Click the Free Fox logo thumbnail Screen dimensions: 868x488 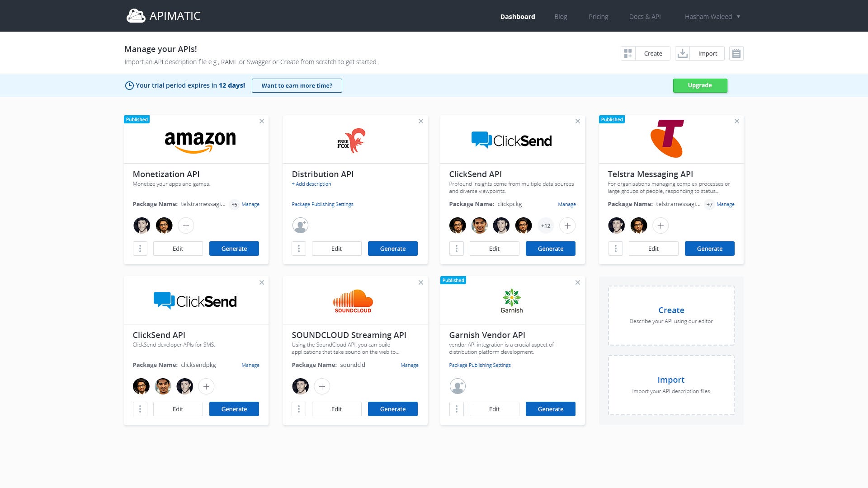351,141
